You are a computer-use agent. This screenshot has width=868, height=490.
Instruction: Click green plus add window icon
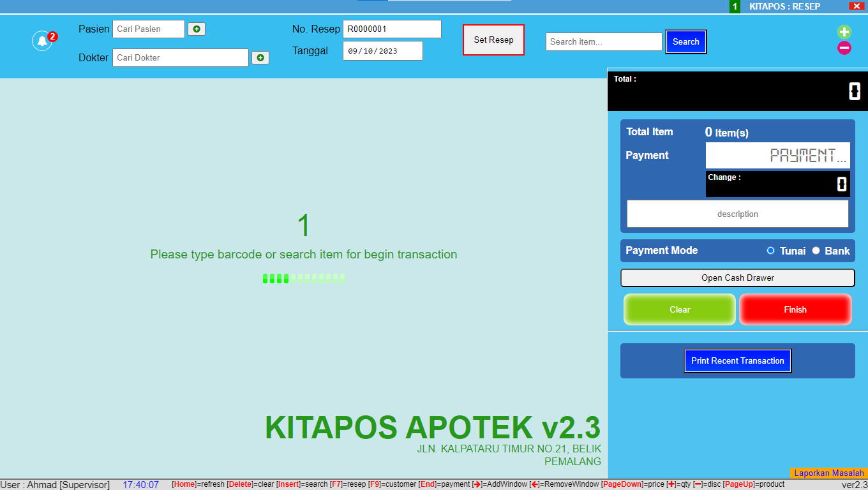point(844,32)
